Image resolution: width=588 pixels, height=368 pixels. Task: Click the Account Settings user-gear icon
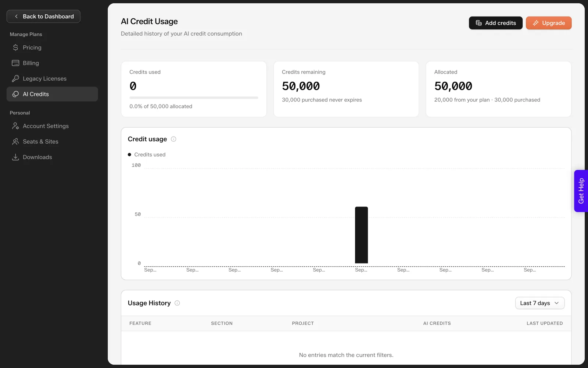point(15,126)
